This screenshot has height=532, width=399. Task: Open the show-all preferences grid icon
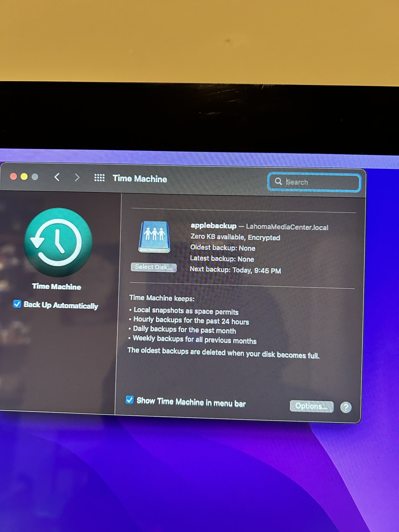point(99,178)
